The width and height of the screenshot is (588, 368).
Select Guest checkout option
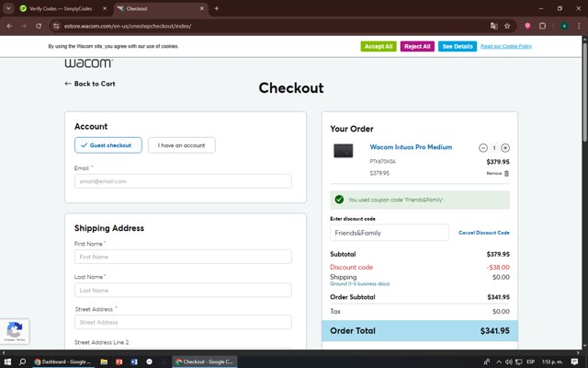click(x=108, y=145)
